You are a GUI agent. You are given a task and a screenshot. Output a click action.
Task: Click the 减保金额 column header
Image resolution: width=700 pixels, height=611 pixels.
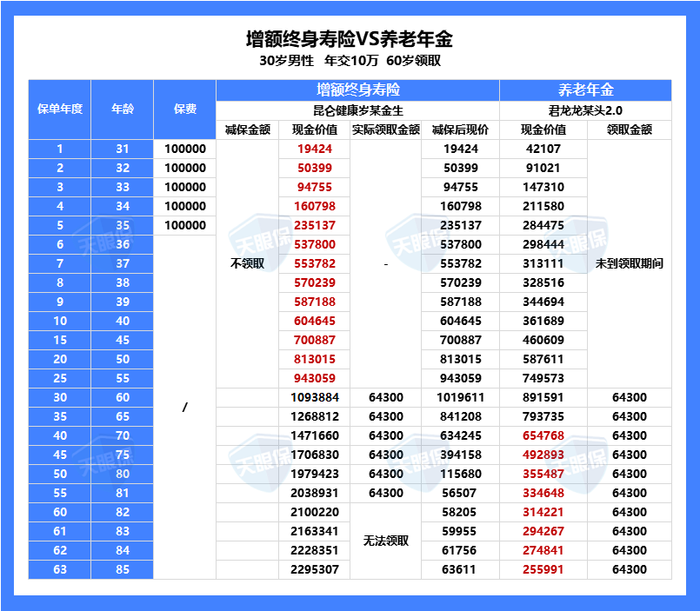tap(245, 128)
